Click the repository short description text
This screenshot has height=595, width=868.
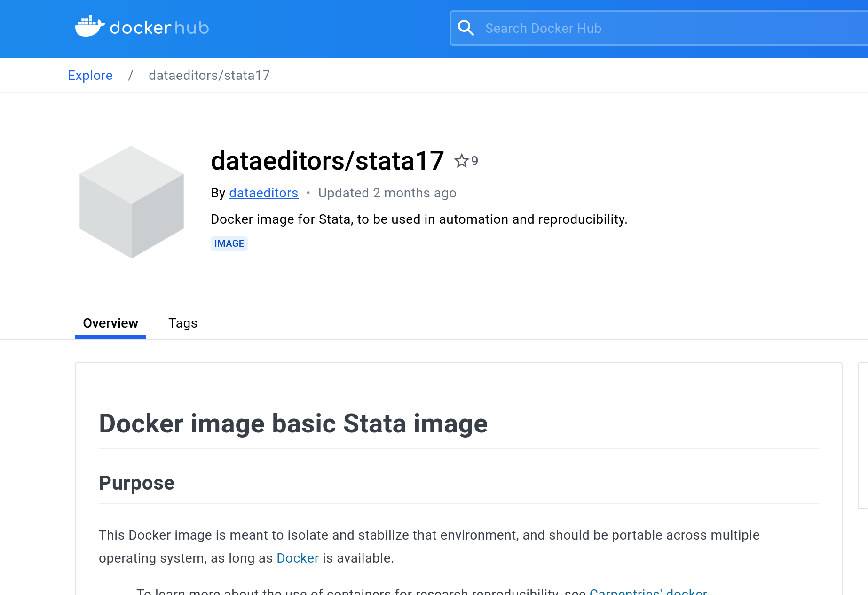point(419,219)
